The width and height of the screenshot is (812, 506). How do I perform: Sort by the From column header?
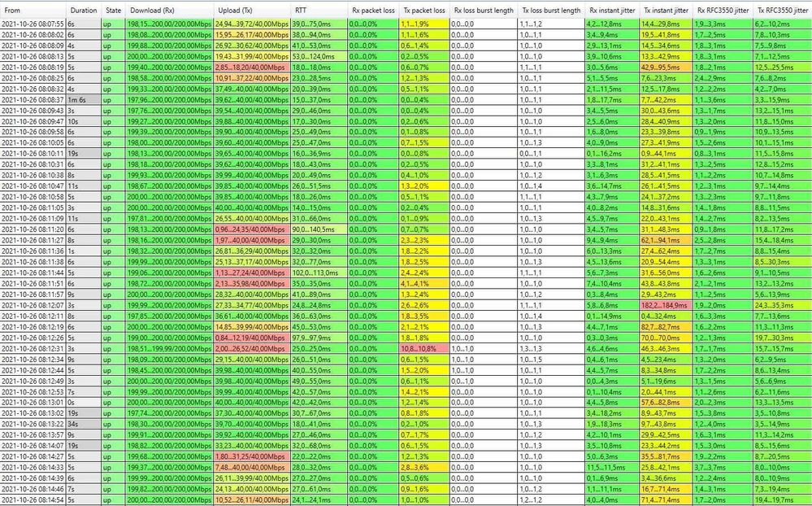click(x=33, y=10)
